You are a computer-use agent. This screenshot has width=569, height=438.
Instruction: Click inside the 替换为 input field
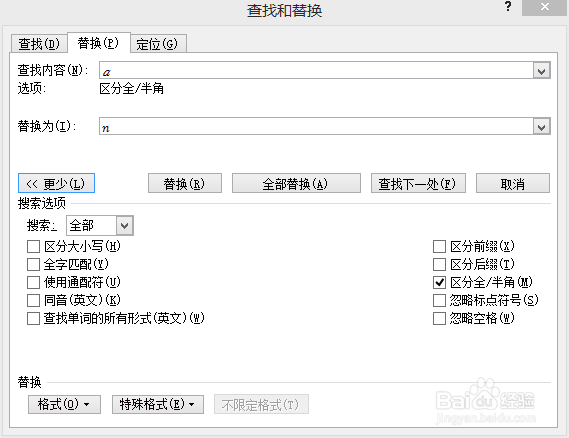pyautogui.click(x=316, y=126)
